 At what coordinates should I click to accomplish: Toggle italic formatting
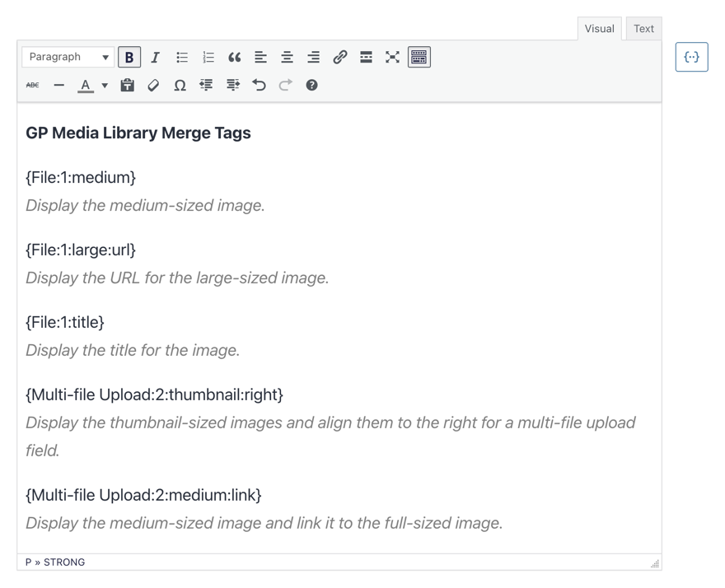(x=156, y=57)
